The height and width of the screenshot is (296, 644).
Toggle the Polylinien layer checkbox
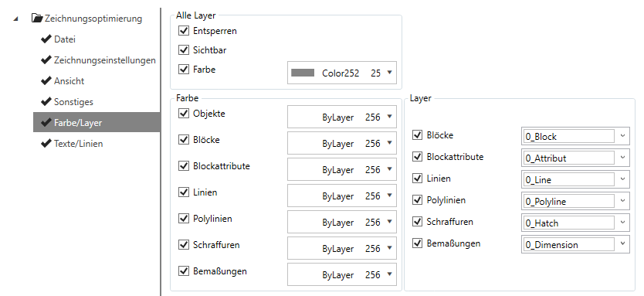point(417,200)
